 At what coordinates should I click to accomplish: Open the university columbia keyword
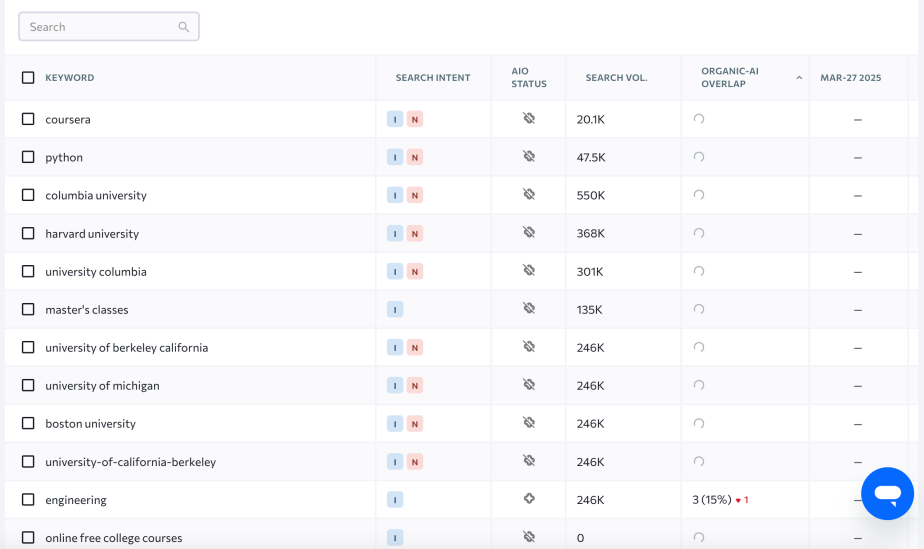point(96,272)
